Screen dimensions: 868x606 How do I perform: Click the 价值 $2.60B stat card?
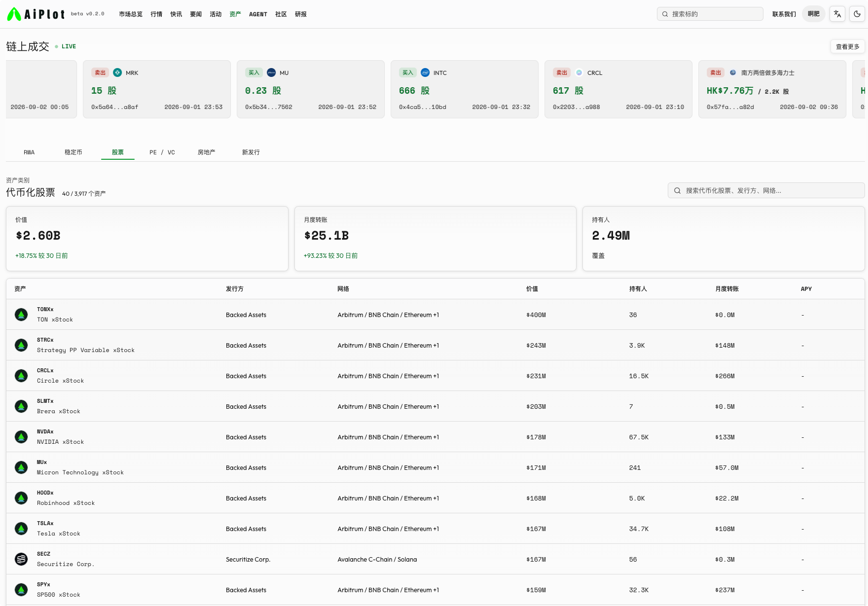coord(147,239)
